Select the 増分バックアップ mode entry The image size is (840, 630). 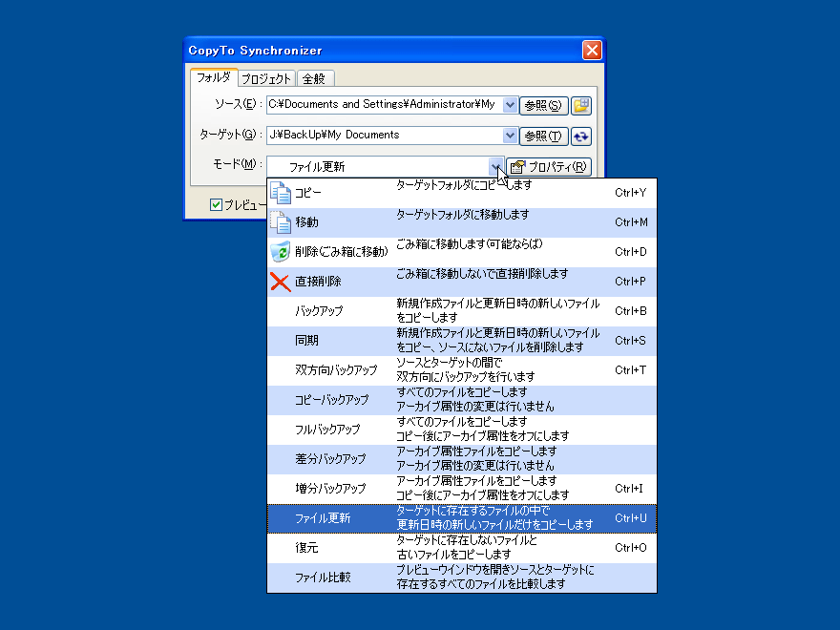point(462,489)
